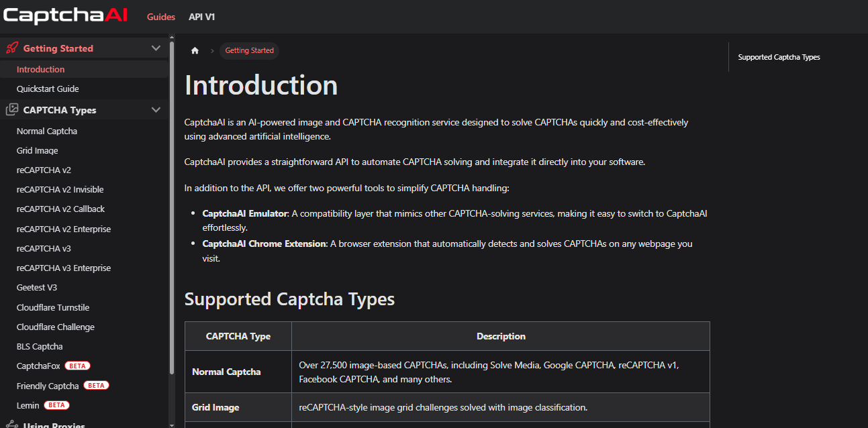The width and height of the screenshot is (868, 428).
Task: Open the BLS Captcha page
Action: [40, 346]
